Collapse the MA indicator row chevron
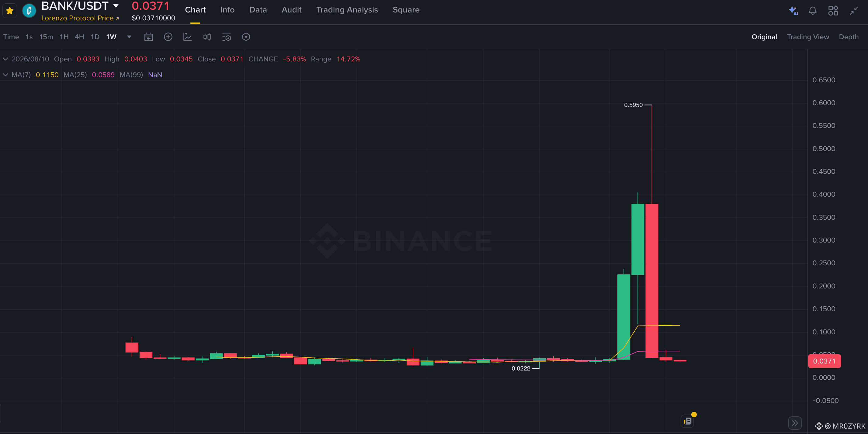 pos(5,75)
